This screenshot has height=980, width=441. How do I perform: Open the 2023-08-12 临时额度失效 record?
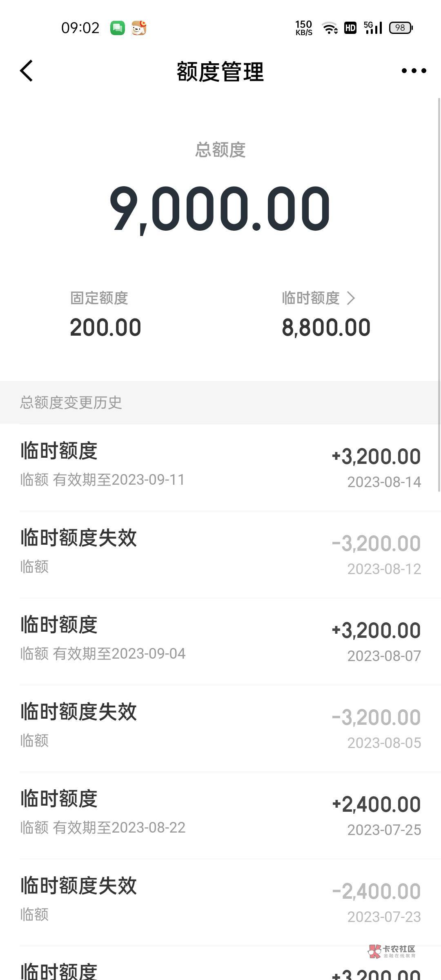click(220, 554)
